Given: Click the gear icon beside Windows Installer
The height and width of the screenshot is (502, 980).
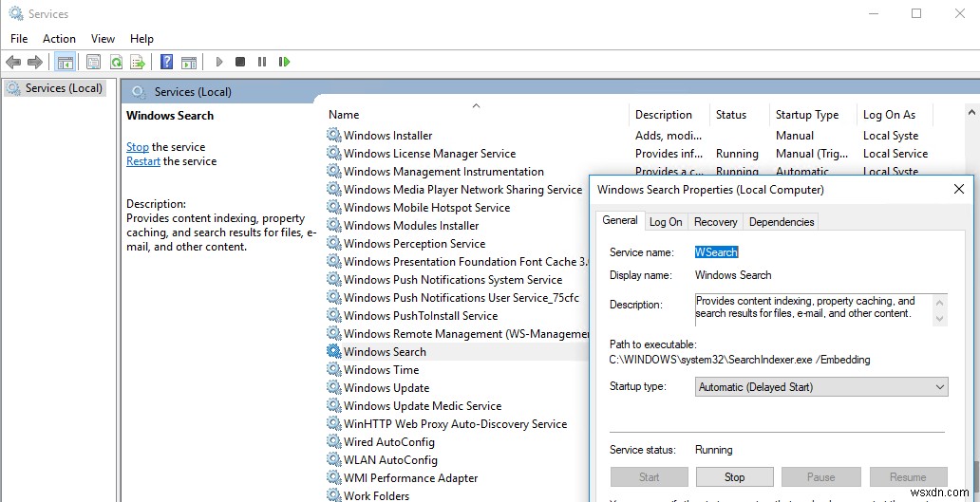Looking at the screenshot, I should coord(334,135).
